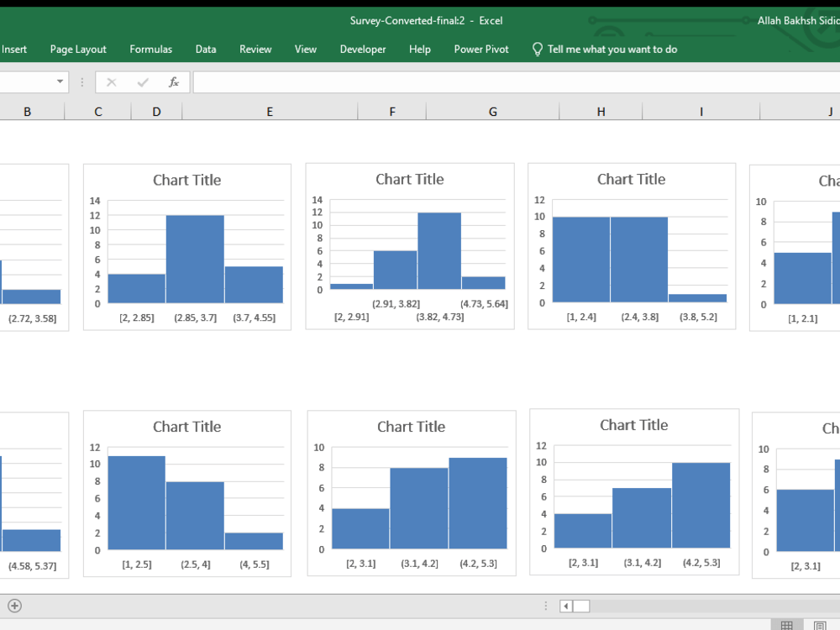Click the left sheet-scroll arrow near the tabs
The image size is (840, 630).
[564, 605]
